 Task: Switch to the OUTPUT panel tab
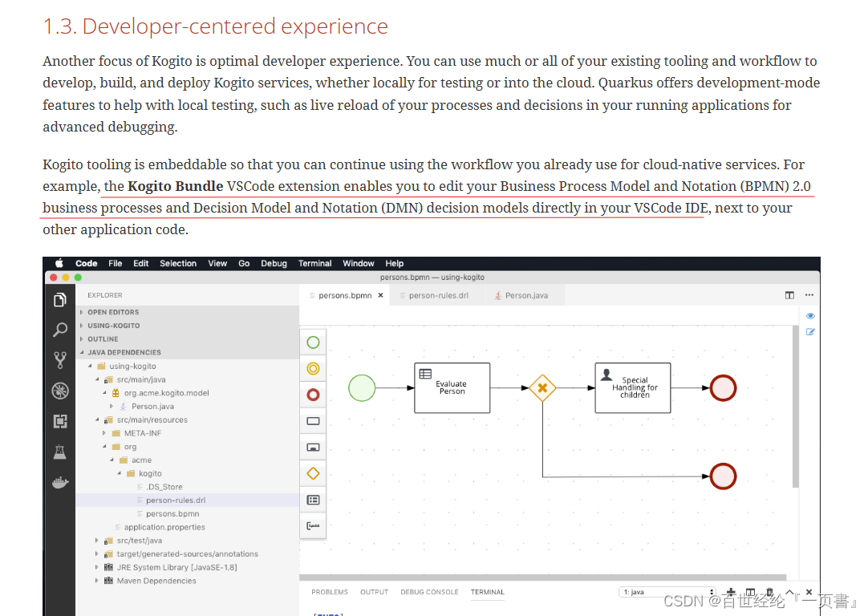[x=374, y=592]
